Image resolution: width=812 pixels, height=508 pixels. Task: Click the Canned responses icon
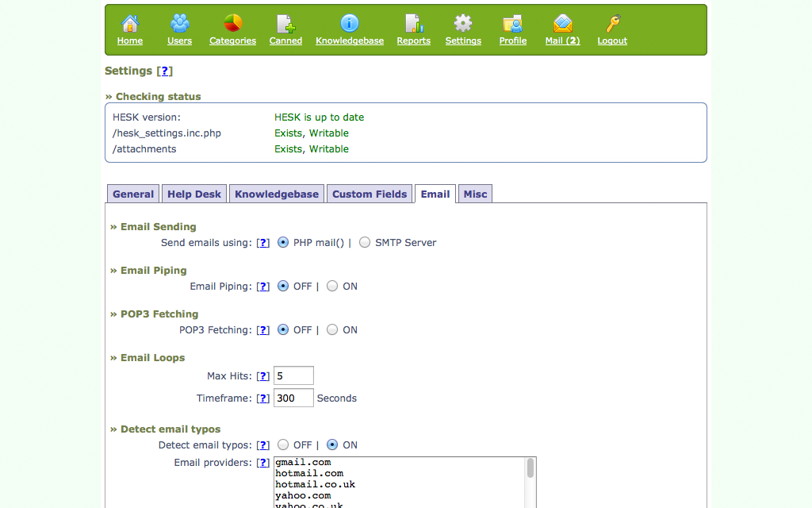point(285,24)
